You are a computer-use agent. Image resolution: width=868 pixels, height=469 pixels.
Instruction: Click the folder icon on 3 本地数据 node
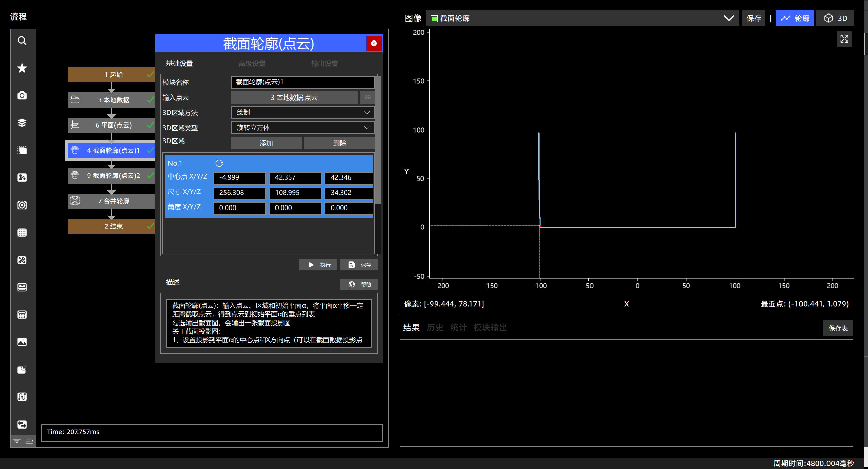point(75,100)
